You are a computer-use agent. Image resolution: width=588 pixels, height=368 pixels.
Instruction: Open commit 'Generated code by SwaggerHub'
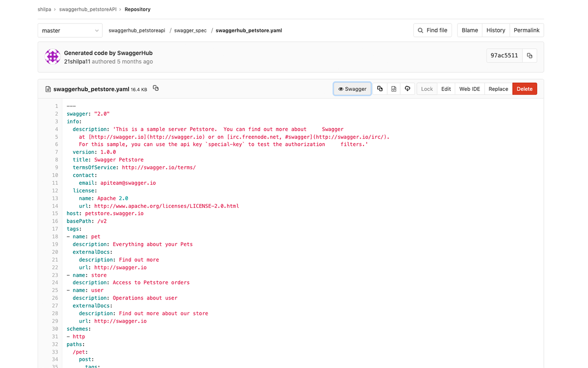pyautogui.click(x=108, y=53)
